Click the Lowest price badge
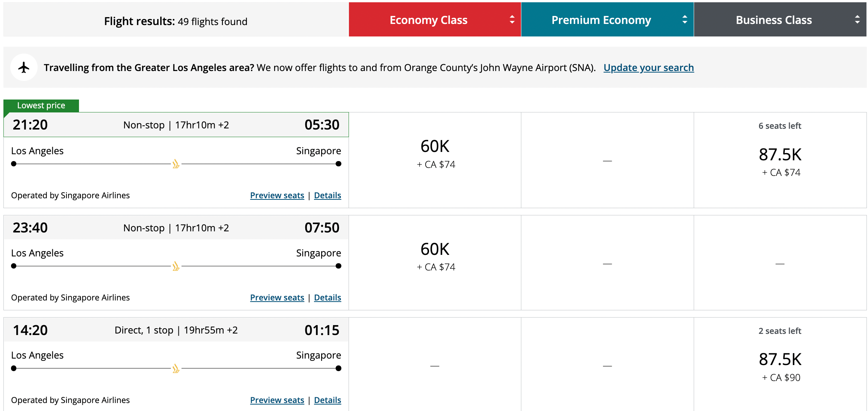 click(x=41, y=105)
